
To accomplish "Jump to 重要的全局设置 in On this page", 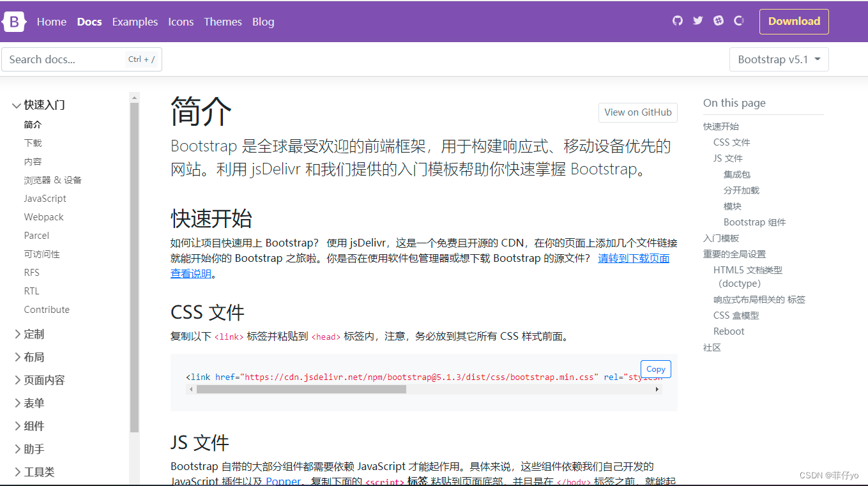I will pos(735,254).
